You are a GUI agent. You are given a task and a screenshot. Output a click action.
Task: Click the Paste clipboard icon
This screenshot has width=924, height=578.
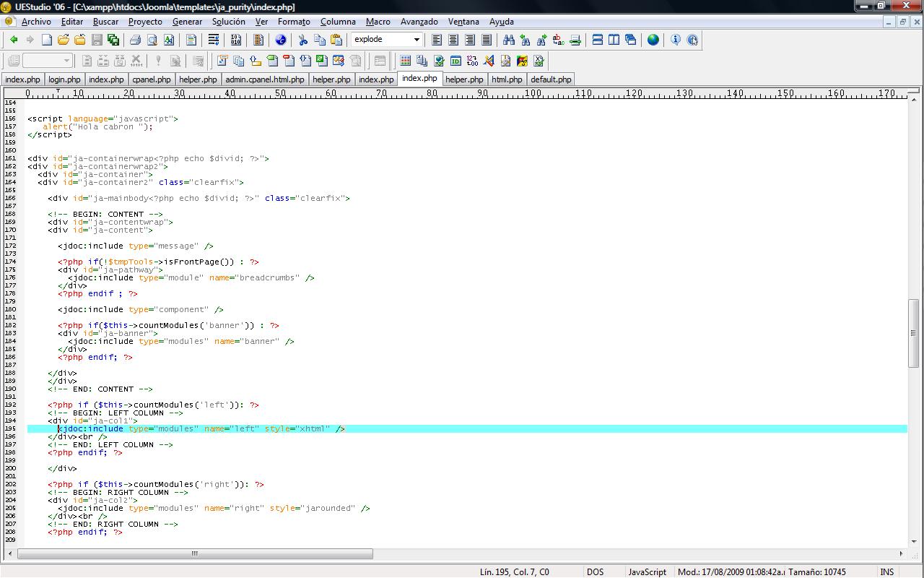336,40
